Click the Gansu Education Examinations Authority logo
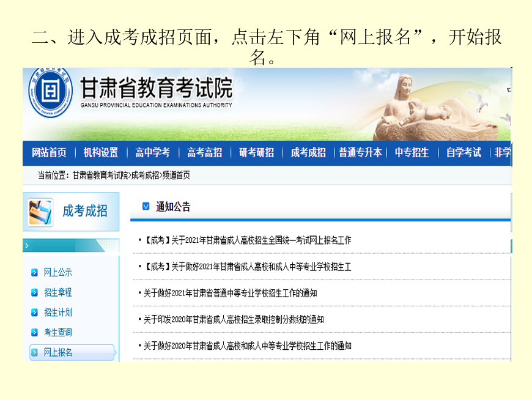Viewport: 532px width, 400px height. point(50,92)
